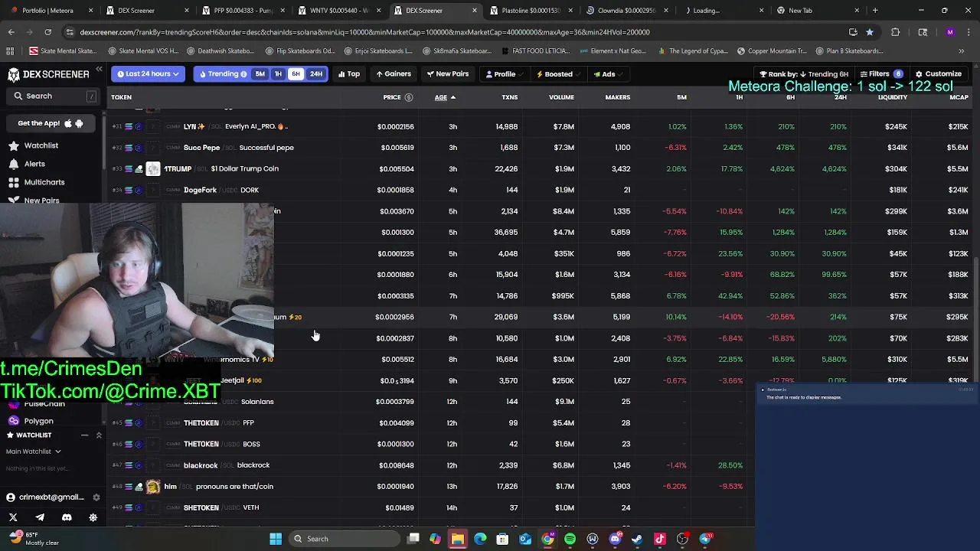Screen dimensions: 980x551
Task: Open a new browser tab
Action: pos(875,11)
